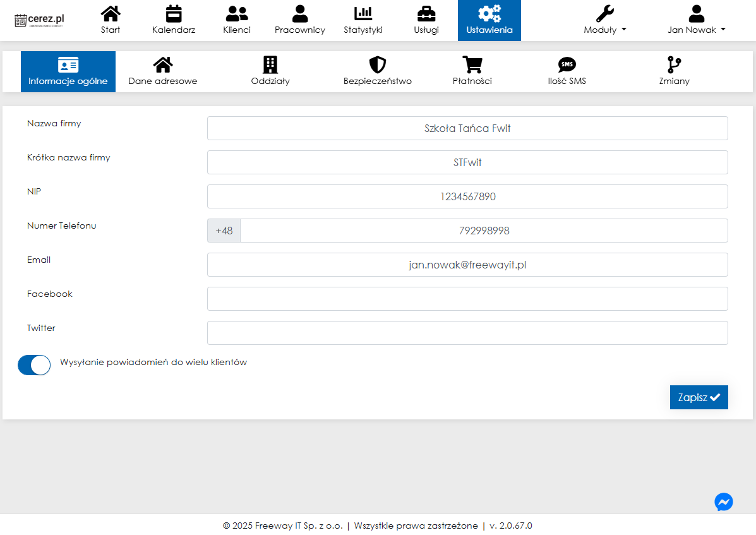Open the Messenger chat bubble
The width and height of the screenshot is (756, 535).
(724, 502)
